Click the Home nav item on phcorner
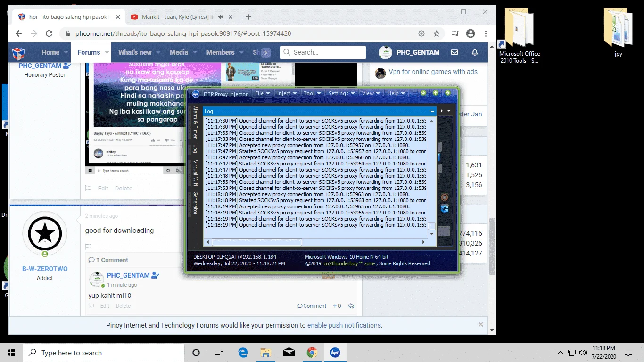The image size is (644, 362). coord(50,52)
